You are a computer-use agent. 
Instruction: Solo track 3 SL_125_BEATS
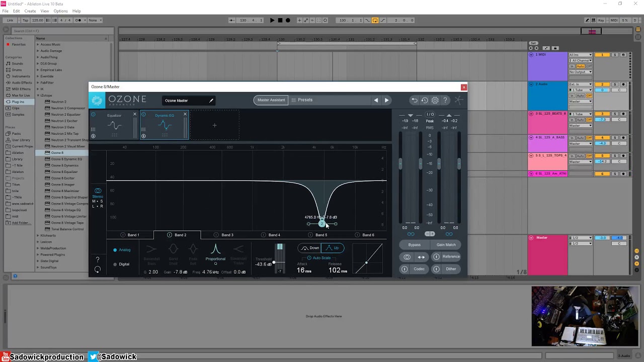tap(615, 114)
